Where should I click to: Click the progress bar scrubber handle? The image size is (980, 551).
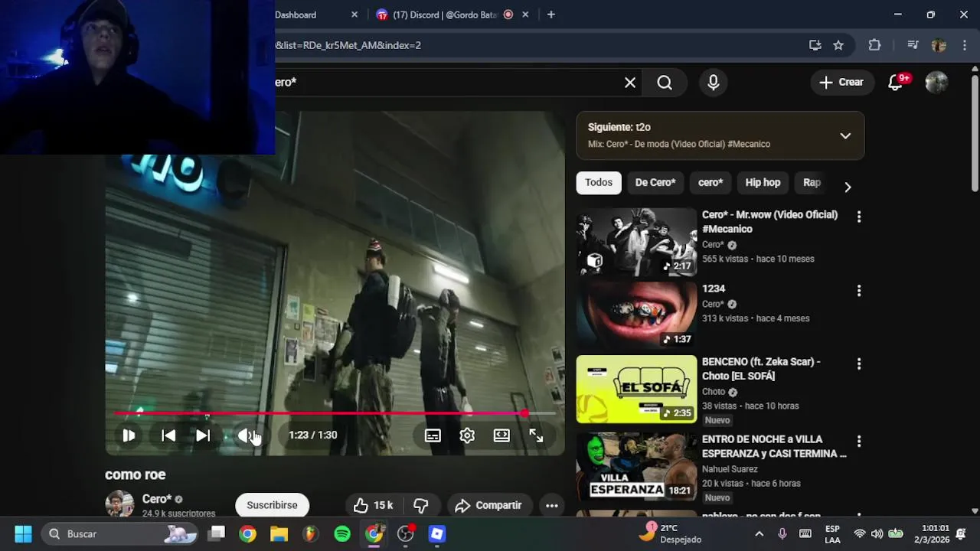[524, 413]
